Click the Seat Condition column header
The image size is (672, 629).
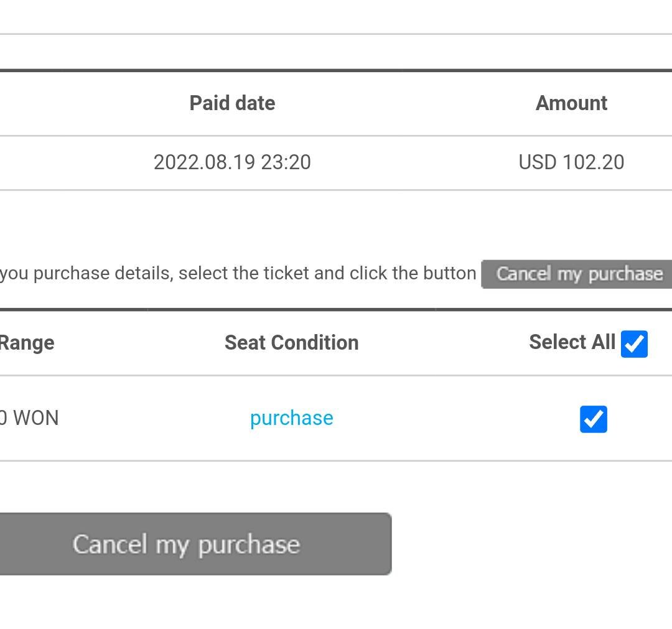291,343
